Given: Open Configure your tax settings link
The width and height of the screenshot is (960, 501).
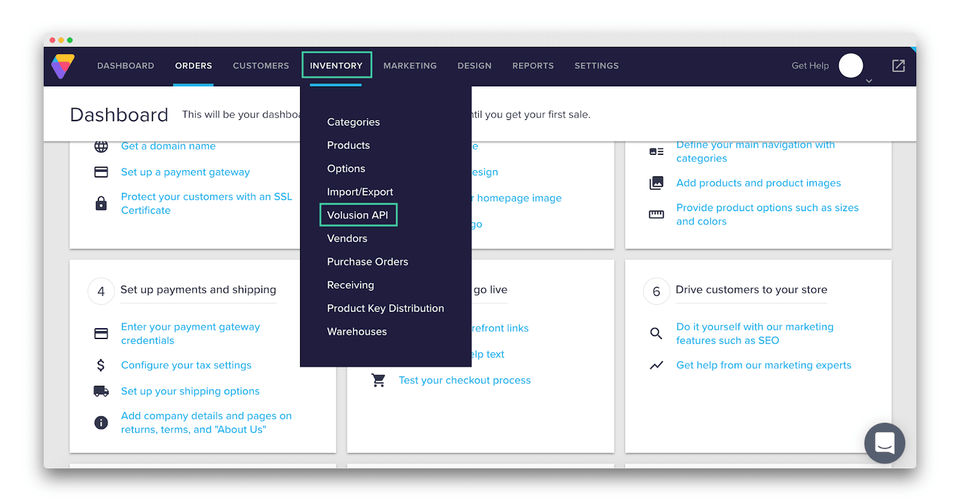Looking at the screenshot, I should 186,365.
